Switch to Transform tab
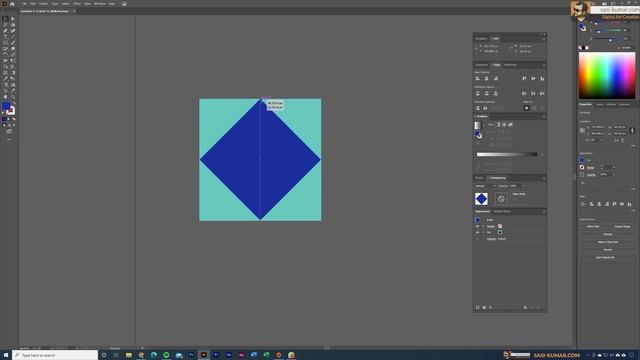The height and width of the screenshot is (360, 640). tap(481, 65)
